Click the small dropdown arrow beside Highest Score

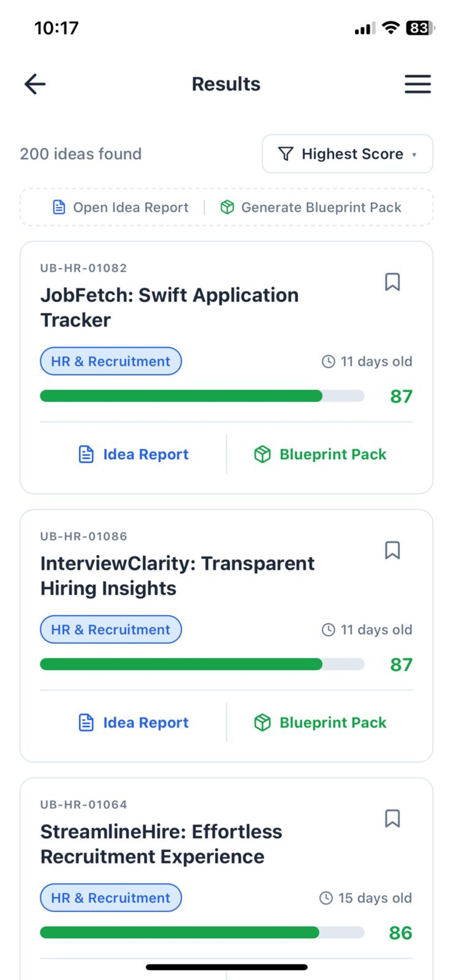414,155
